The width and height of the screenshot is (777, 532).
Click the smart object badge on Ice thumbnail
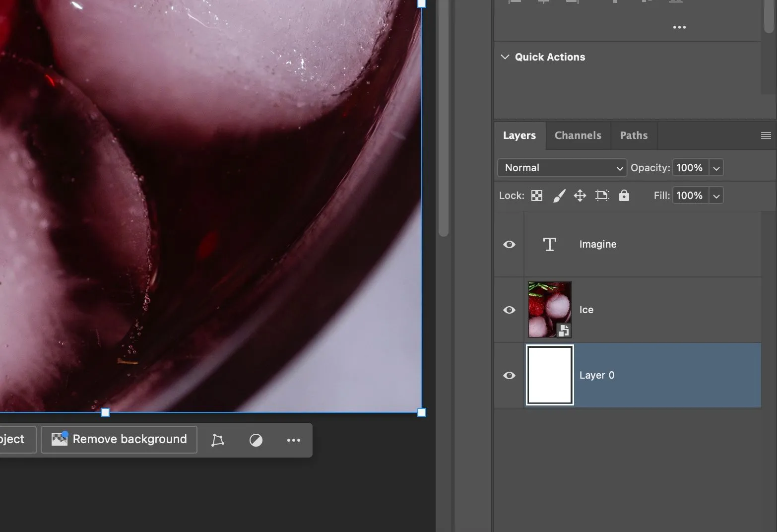[x=564, y=330]
